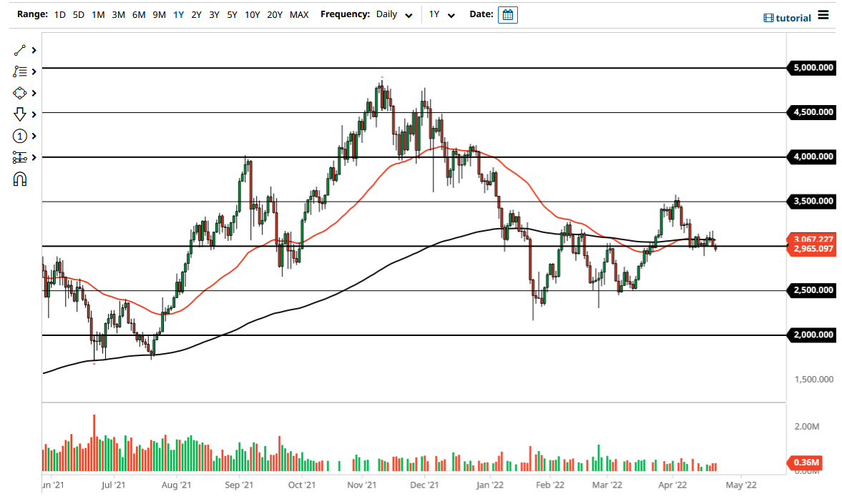
Task: Set range to 9M
Action: (159, 15)
